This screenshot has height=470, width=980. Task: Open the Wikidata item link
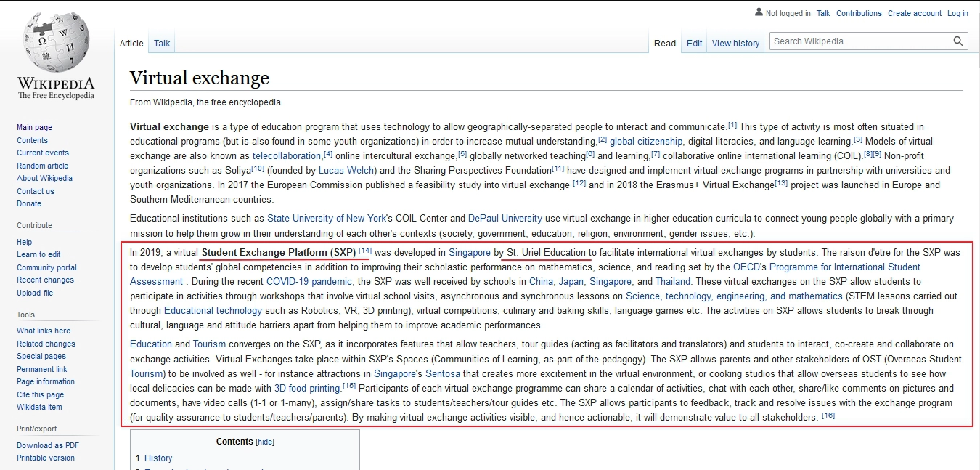click(39, 408)
